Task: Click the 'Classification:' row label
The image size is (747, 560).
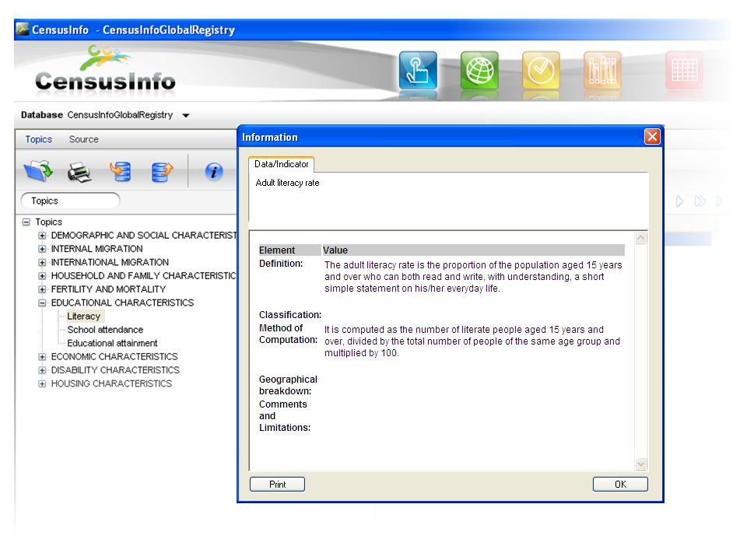Action: (290, 315)
